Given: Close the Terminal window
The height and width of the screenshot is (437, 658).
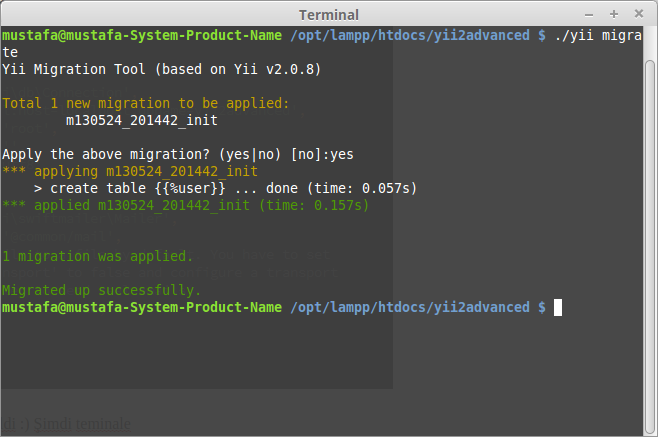Looking at the screenshot, I should coord(639,14).
